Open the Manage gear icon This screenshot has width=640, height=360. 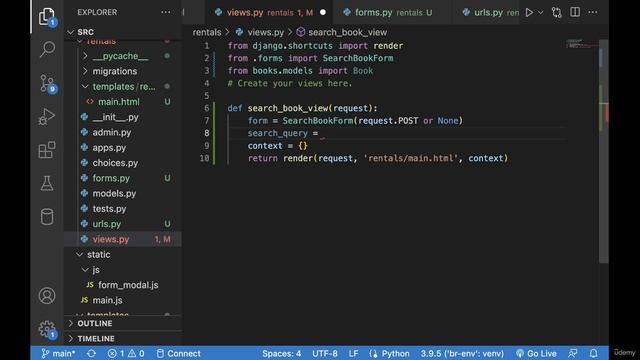pos(47,329)
